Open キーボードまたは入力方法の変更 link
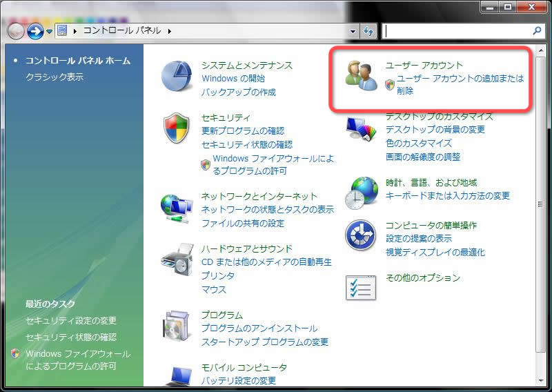This screenshot has width=552, height=392. point(447,196)
